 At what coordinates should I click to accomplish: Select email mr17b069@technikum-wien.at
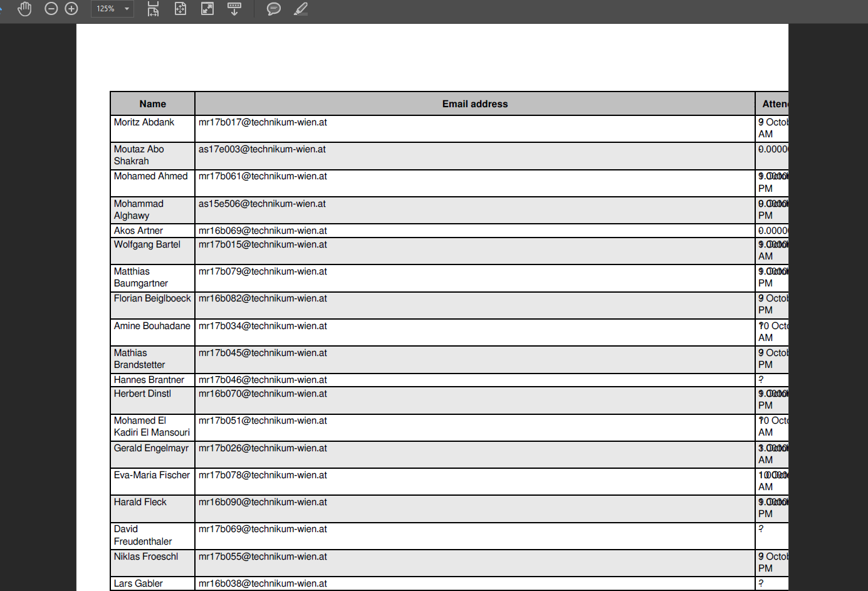click(263, 529)
